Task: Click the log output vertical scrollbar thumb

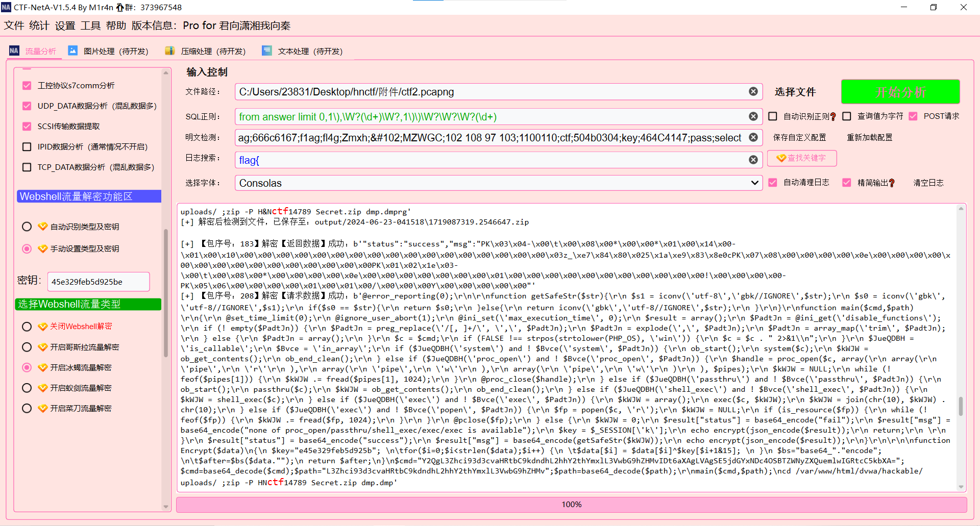Action: click(961, 406)
